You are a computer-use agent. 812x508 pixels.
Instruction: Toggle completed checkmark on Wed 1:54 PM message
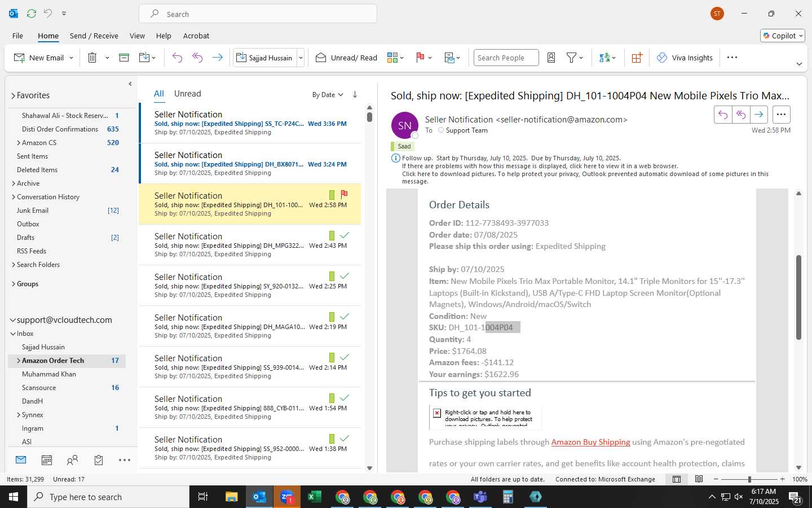345,398
